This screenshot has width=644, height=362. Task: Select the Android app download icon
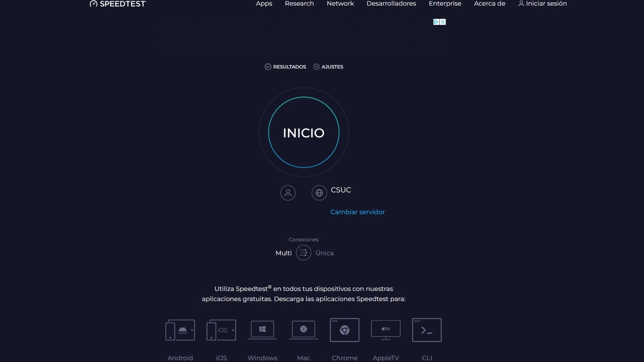(180, 330)
